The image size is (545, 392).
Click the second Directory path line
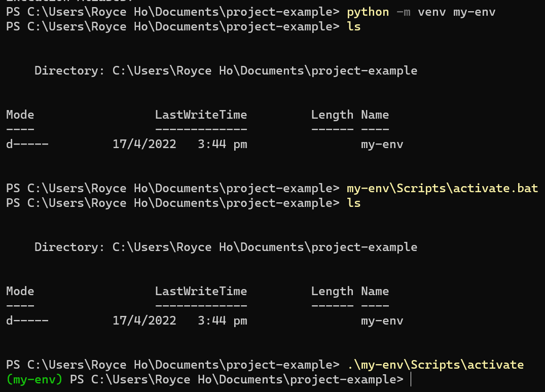click(225, 247)
